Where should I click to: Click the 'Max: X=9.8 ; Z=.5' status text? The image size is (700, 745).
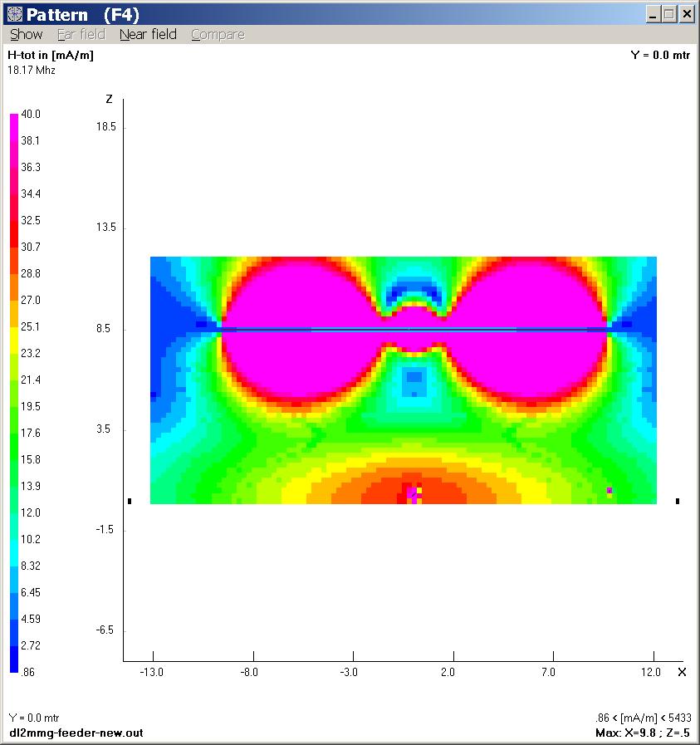[643, 733]
